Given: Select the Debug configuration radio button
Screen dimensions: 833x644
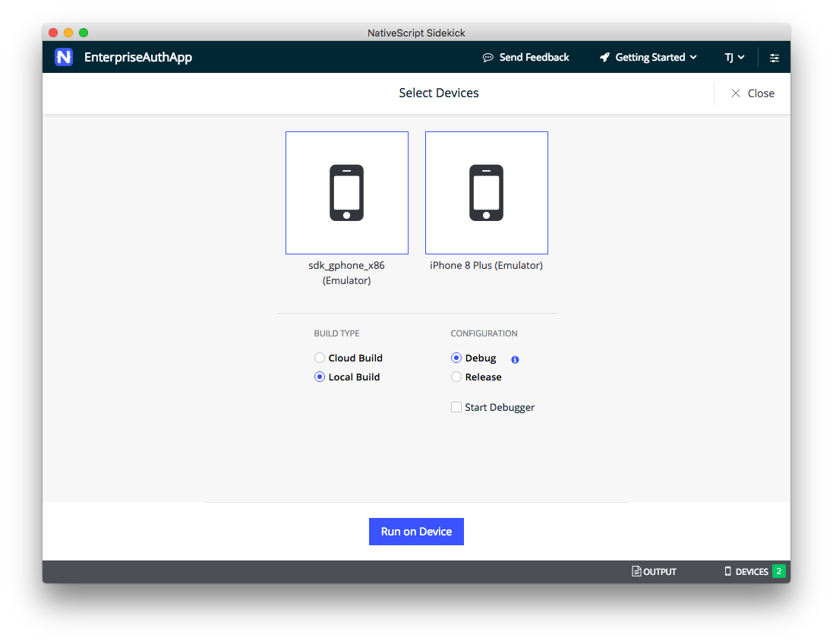Looking at the screenshot, I should point(456,358).
